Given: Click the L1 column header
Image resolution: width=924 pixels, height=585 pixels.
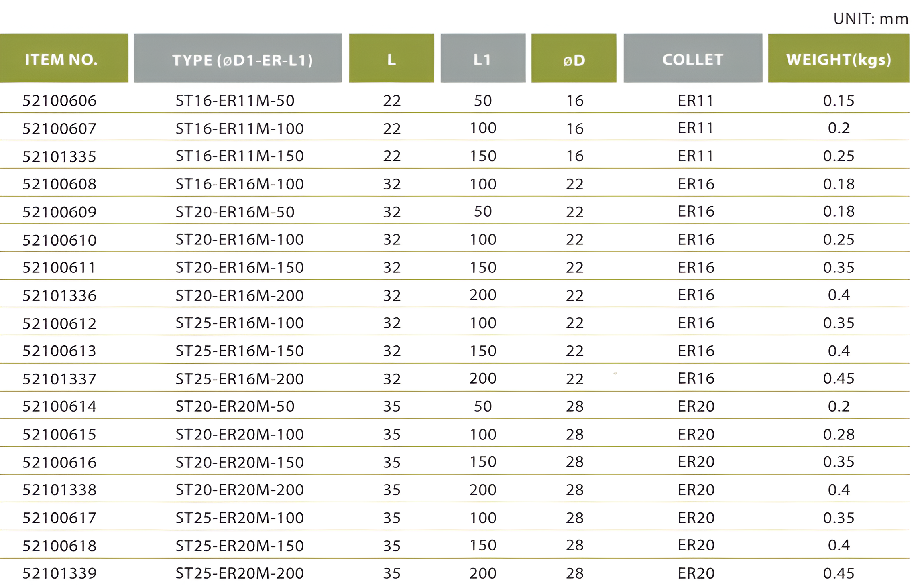Looking at the screenshot, I should click(482, 59).
